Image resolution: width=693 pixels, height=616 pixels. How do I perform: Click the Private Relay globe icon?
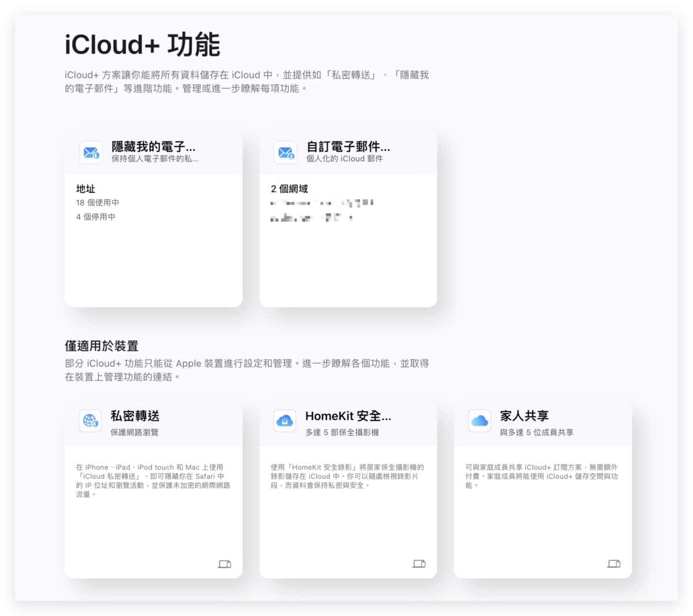(91, 421)
